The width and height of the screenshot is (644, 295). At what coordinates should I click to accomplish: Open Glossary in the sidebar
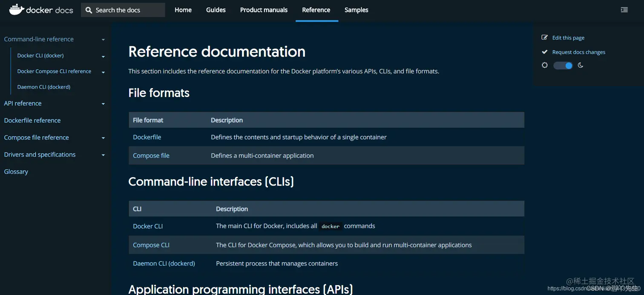(x=16, y=172)
